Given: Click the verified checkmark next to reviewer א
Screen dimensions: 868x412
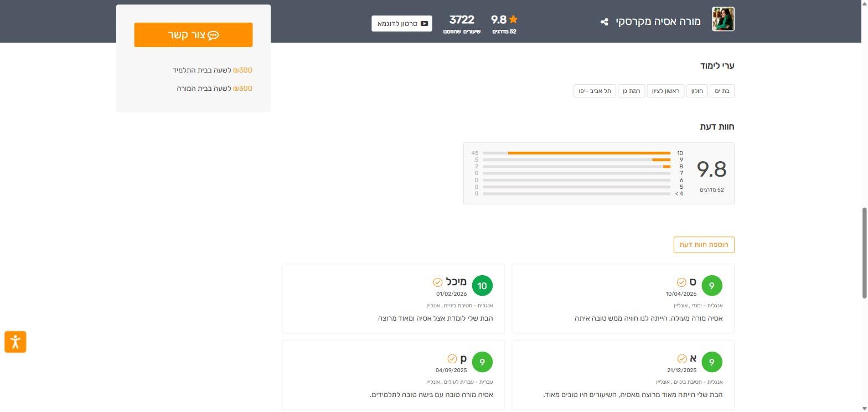Looking at the screenshot, I should click(682, 359).
